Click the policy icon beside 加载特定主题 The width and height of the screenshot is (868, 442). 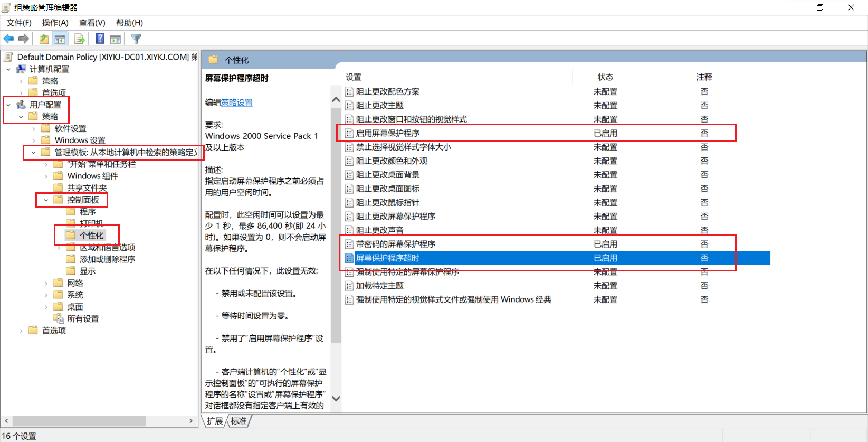click(349, 286)
